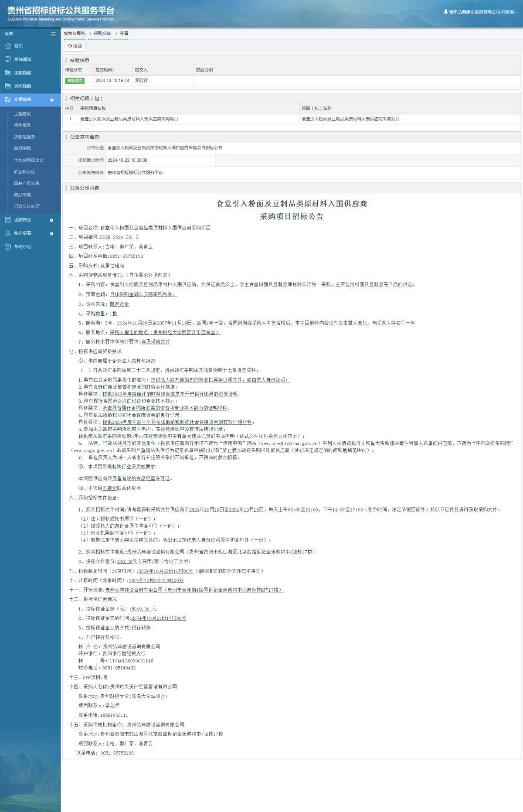Viewport: 523px width, 812px height.
Task: Select 工程建设 in sidebar submenu
Action: 22,114
